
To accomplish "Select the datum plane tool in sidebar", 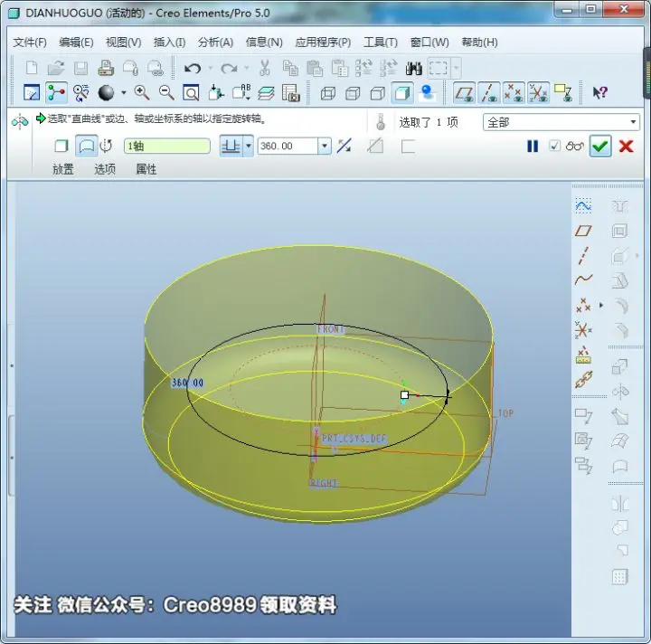I will coord(583,231).
